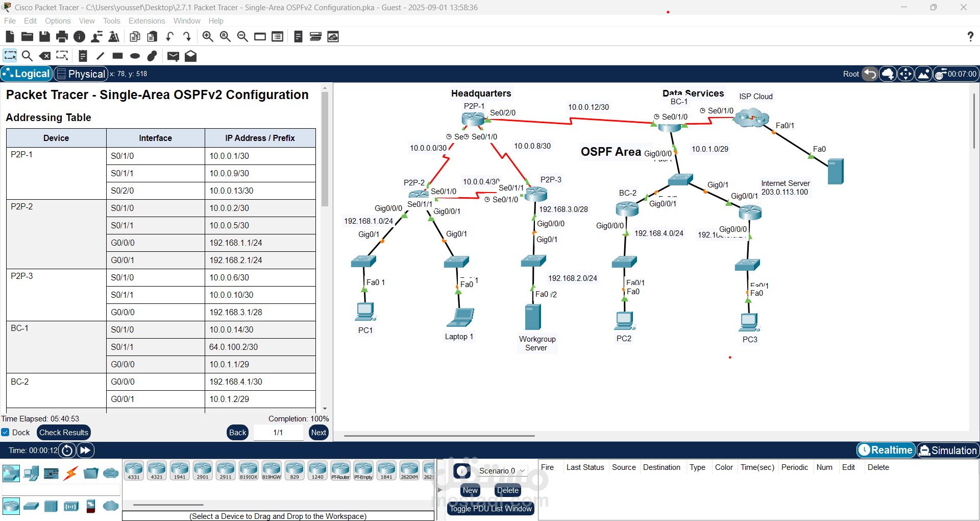Click the Paste clipboard icon
Viewport: 980px width, 521px height.
coord(152,37)
